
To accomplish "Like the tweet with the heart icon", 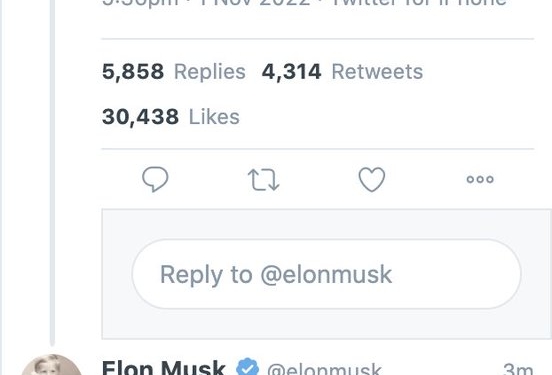I will [x=372, y=179].
